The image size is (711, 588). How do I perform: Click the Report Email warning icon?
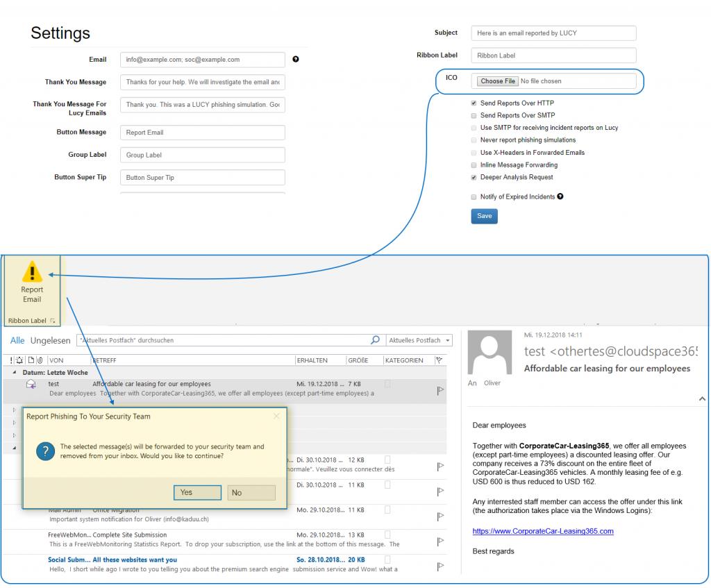32,271
